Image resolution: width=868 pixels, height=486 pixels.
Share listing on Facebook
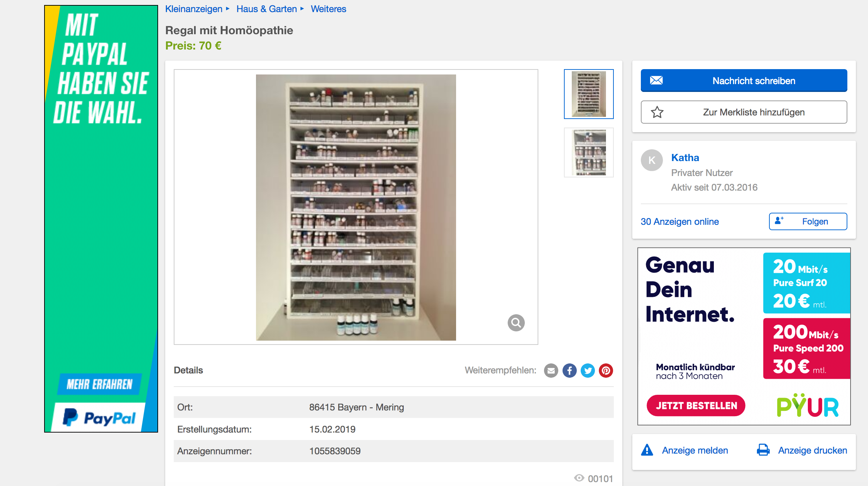point(569,371)
